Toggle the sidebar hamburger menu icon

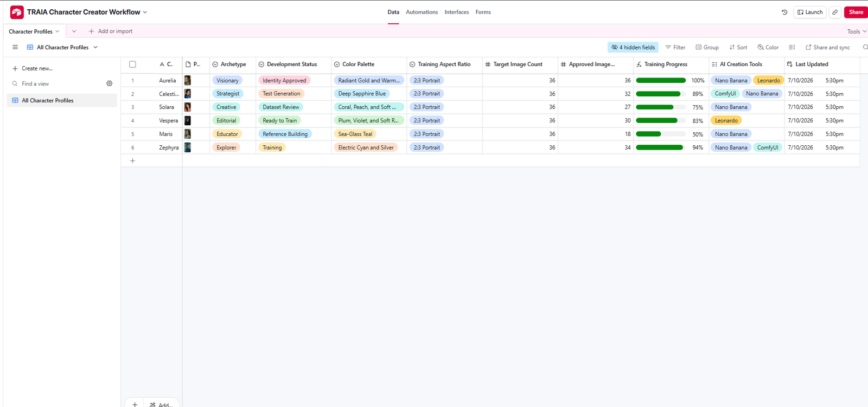click(15, 47)
